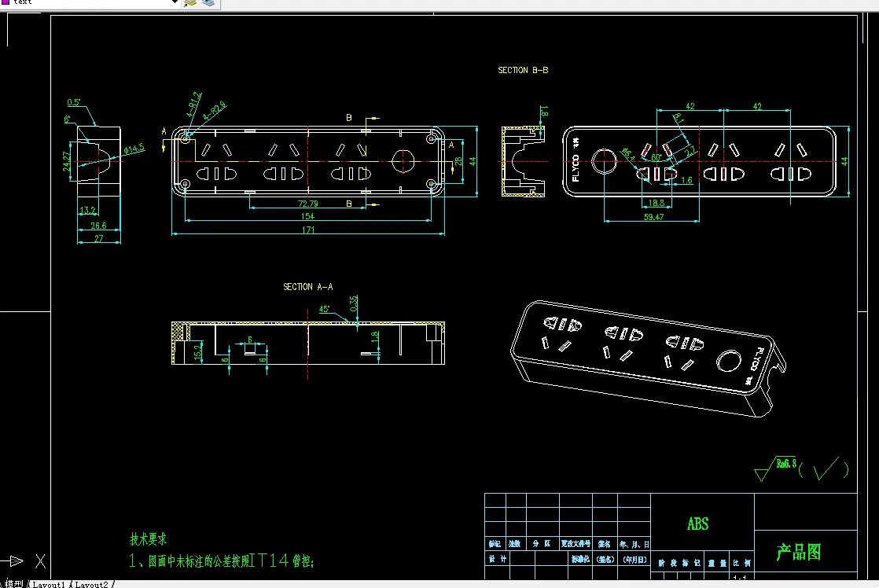This screenshot has height=588, width=879.
Task: Select the 13.2 dimension text
Action: click(x=87, y=210)
